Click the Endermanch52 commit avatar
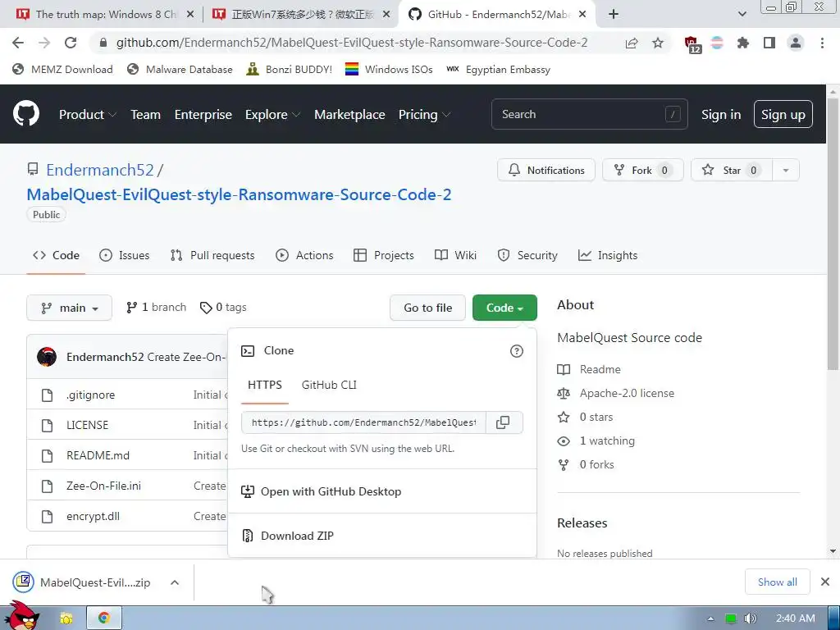The width and height of the screenshot is (840, 630). click(47, 357)
